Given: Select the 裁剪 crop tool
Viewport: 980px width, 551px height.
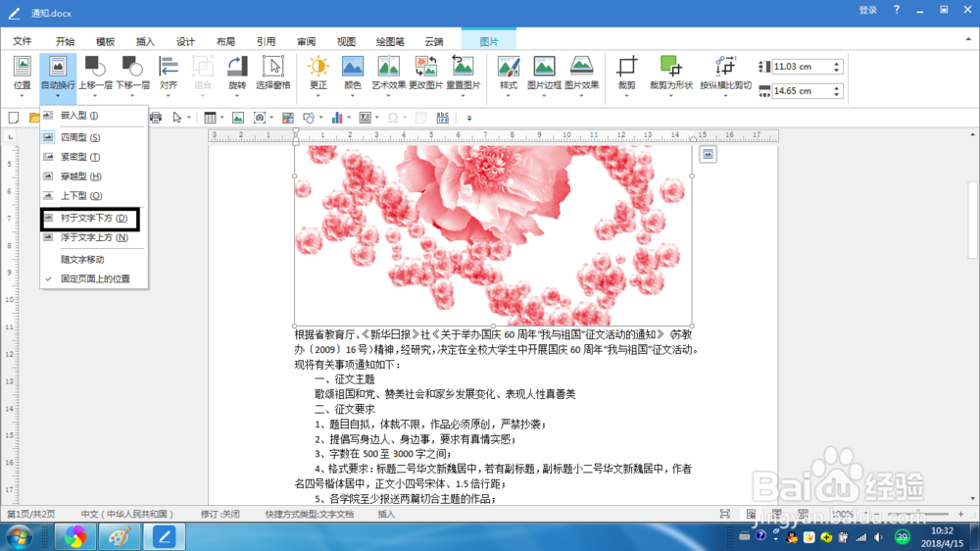Looking at the screenshot, I should pos(627,74).
